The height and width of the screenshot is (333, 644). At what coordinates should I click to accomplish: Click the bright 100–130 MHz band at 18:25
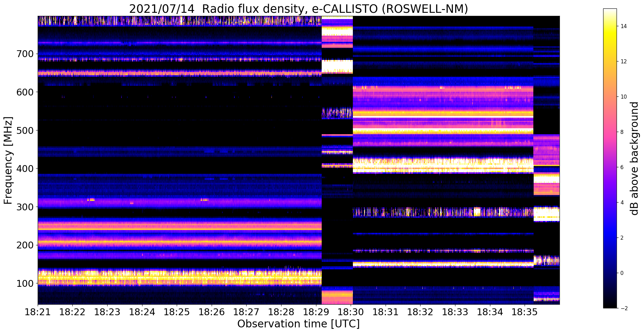click(x=177, y=277)
